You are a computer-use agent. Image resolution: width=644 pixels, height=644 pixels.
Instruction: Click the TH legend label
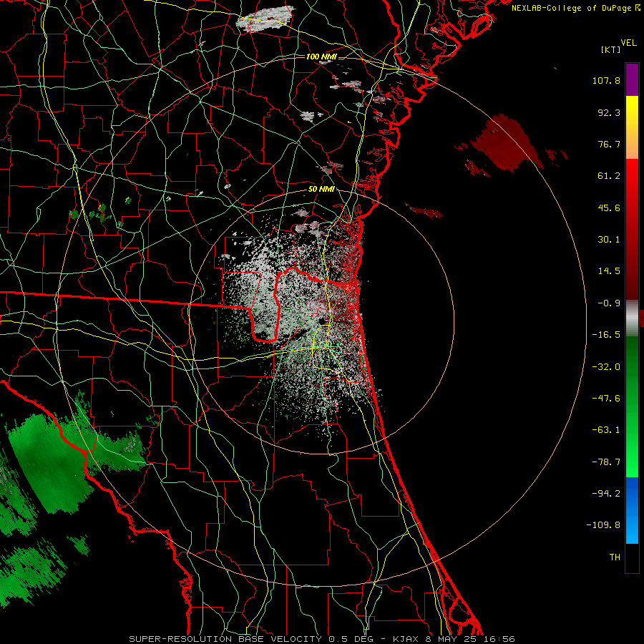tap(615, 557)
